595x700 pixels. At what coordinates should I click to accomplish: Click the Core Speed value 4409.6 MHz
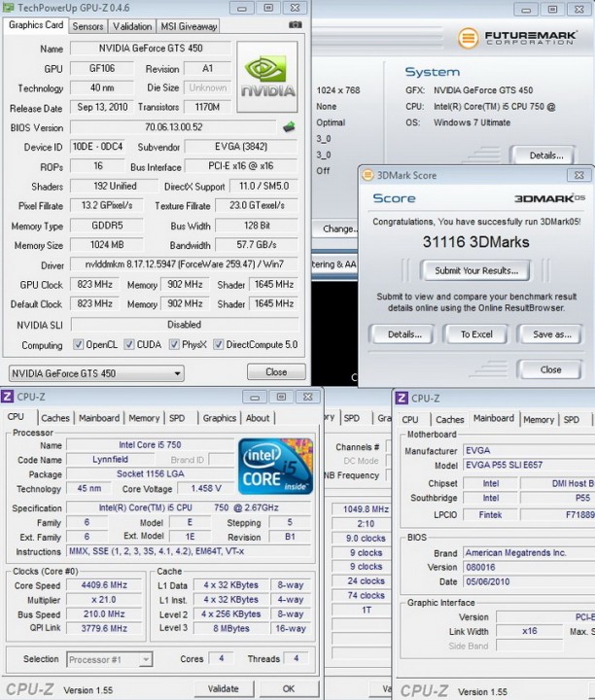104,585
